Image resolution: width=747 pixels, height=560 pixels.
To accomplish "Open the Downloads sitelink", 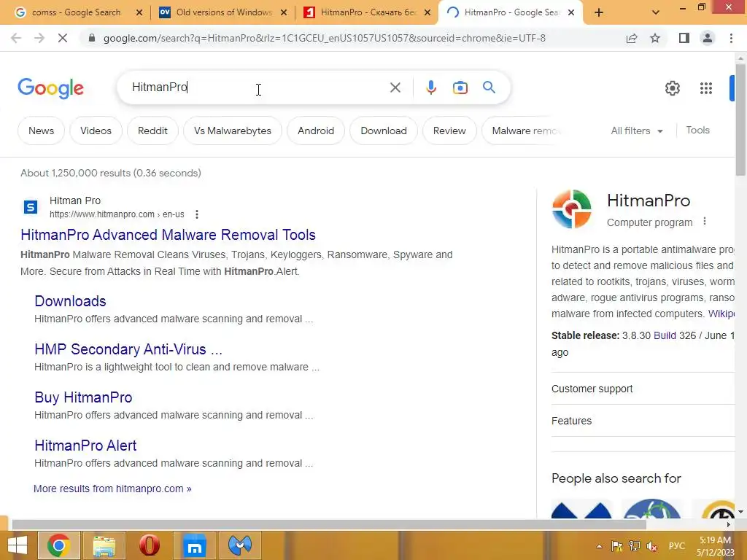I will 70,301.
